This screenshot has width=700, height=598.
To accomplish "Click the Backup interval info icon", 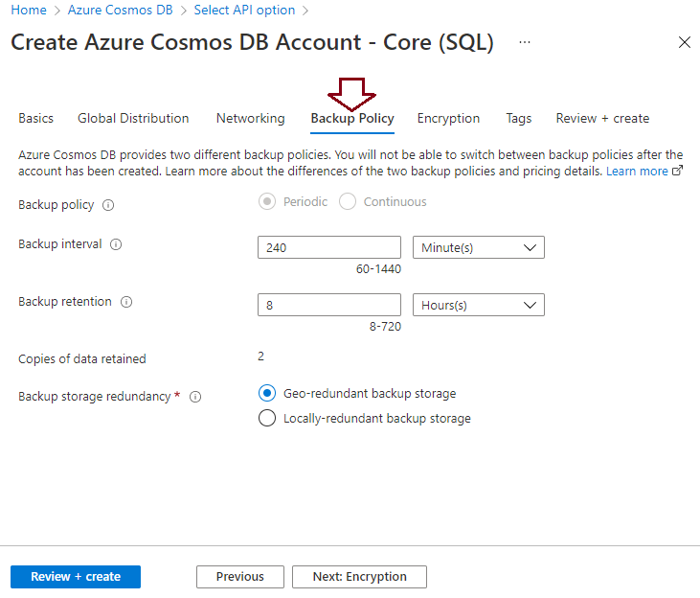I will click(116, 244).
